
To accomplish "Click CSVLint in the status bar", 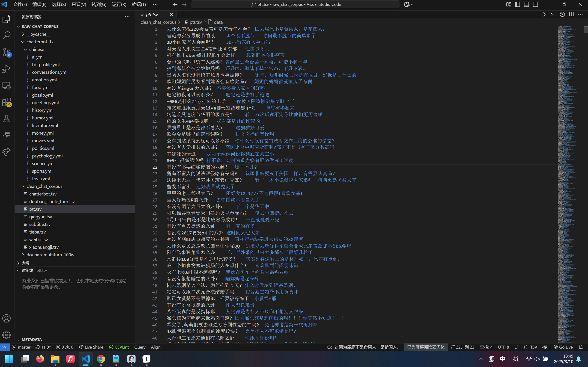I will 119,347.
